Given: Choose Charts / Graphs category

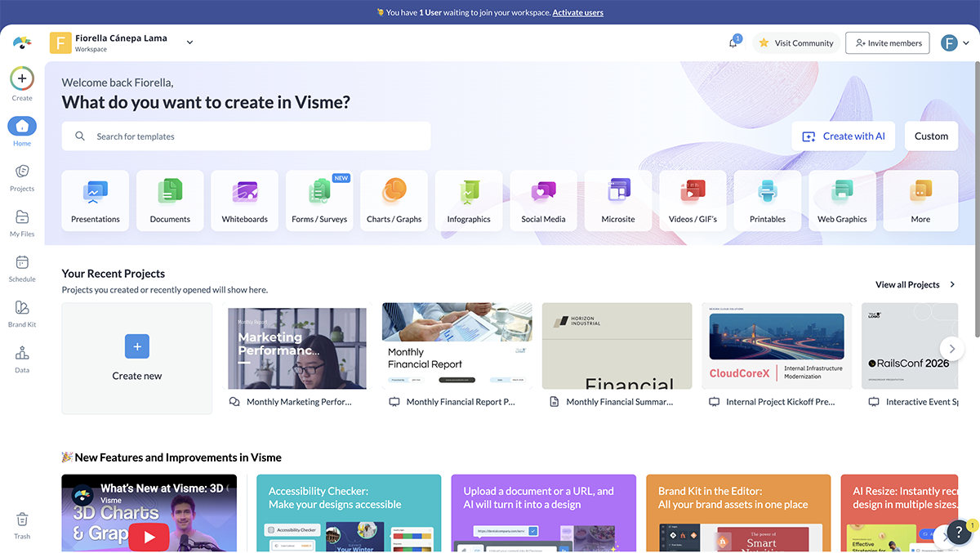Looking at the screenshot, I should pyautogui.click(x=394, y=200).
